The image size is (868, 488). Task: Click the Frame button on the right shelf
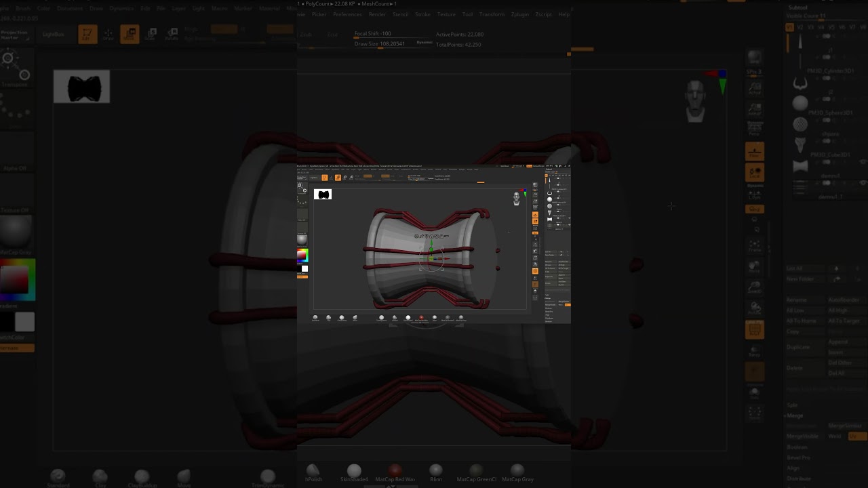(754, 245)
